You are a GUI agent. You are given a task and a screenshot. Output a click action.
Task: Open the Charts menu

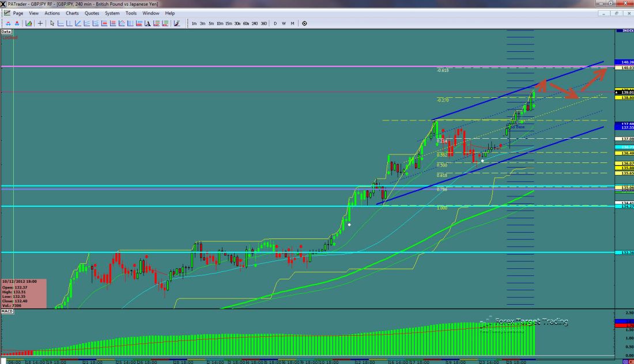click(72, 13)
